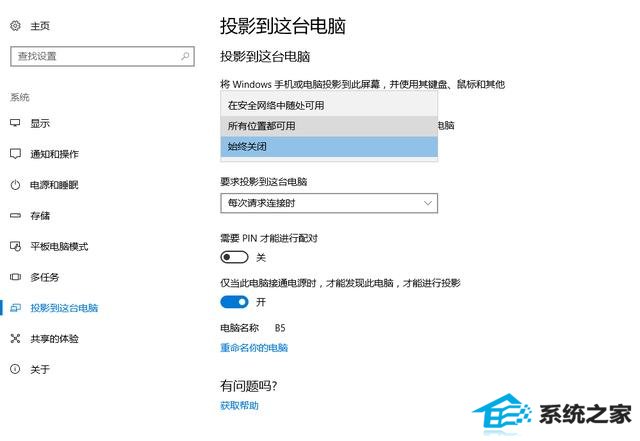Open the 获取帮助 link
Image resolution: width=640 pixels, height=441 pixels.
239,405
